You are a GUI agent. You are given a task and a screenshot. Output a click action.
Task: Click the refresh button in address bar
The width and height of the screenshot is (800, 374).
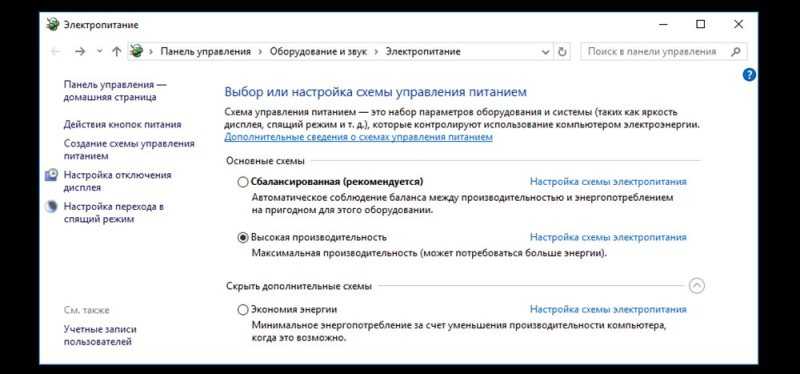tap(562, 52)
